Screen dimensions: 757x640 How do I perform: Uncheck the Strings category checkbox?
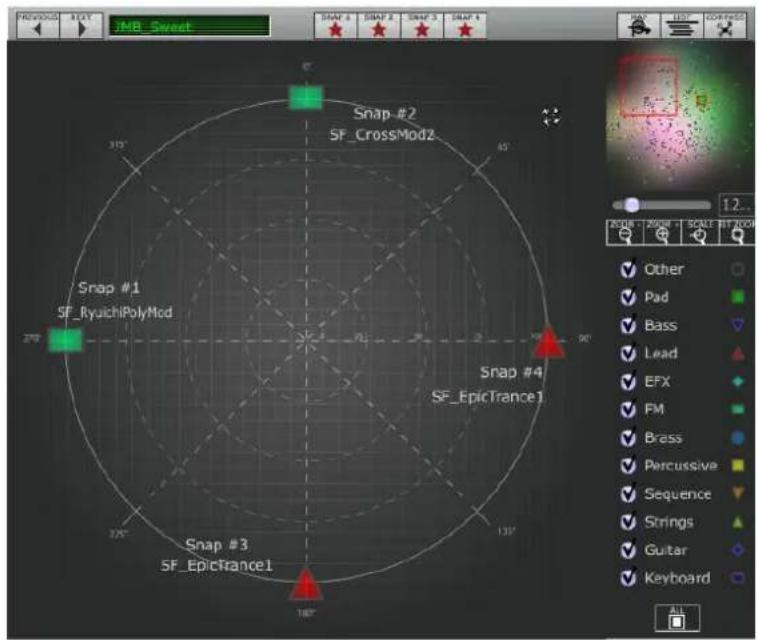628,522
